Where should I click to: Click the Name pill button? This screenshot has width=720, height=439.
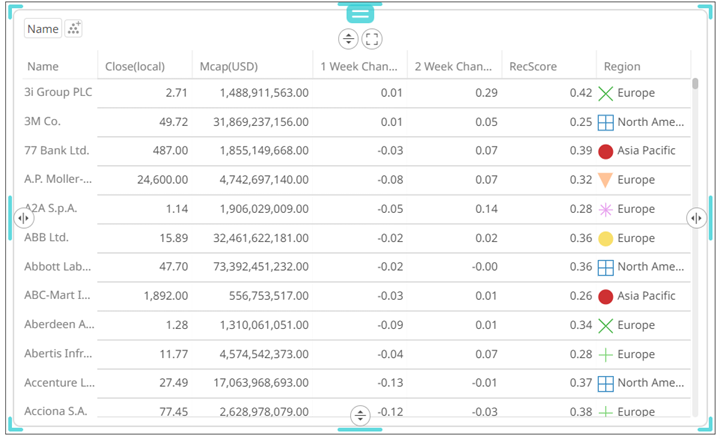point(43,29)
